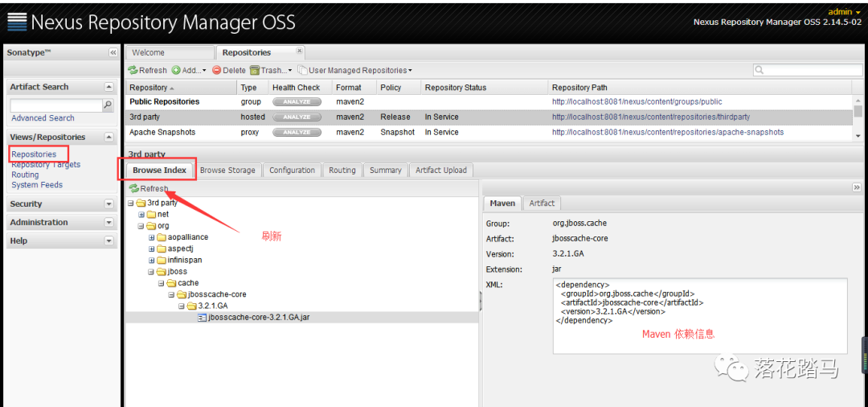
Task: Open the Advanced Search link
Action: click(43, 118)
